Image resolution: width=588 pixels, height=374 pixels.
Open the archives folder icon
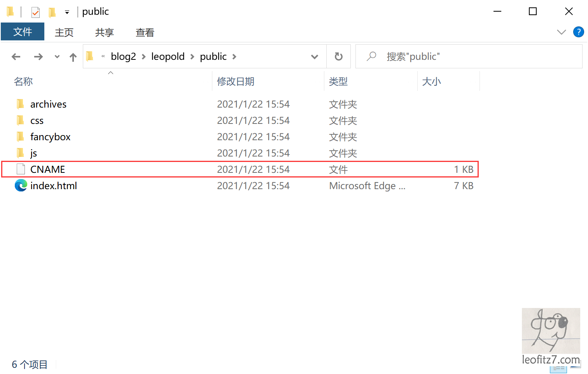[x=20, y=104]
